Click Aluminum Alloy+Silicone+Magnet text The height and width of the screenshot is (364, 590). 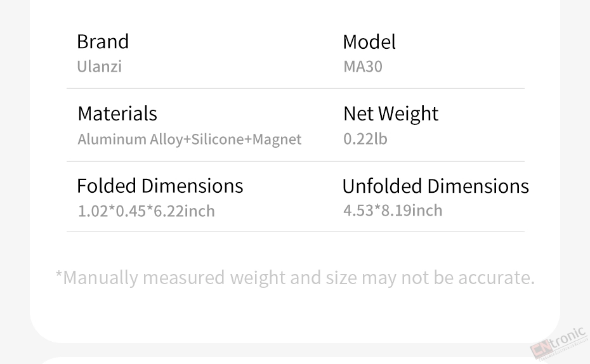pos(189,140)
